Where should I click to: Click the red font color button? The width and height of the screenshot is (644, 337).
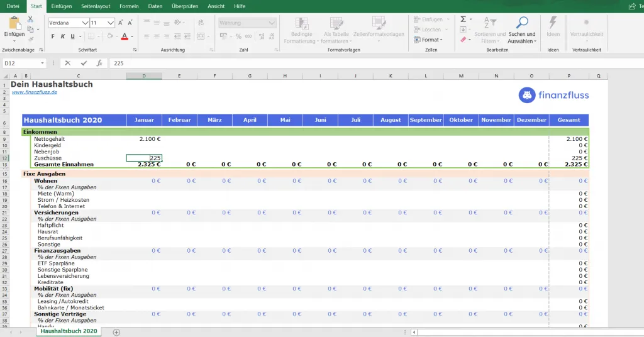point(124,36)
